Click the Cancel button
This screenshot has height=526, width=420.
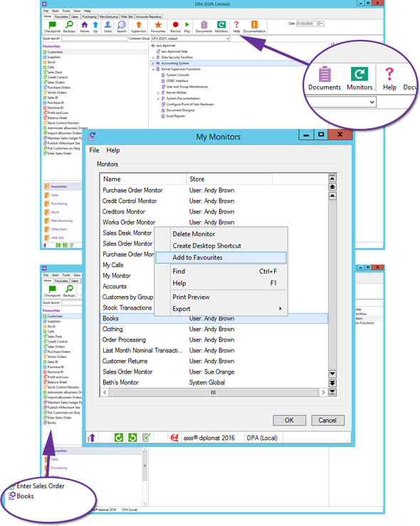pos(327,421)
